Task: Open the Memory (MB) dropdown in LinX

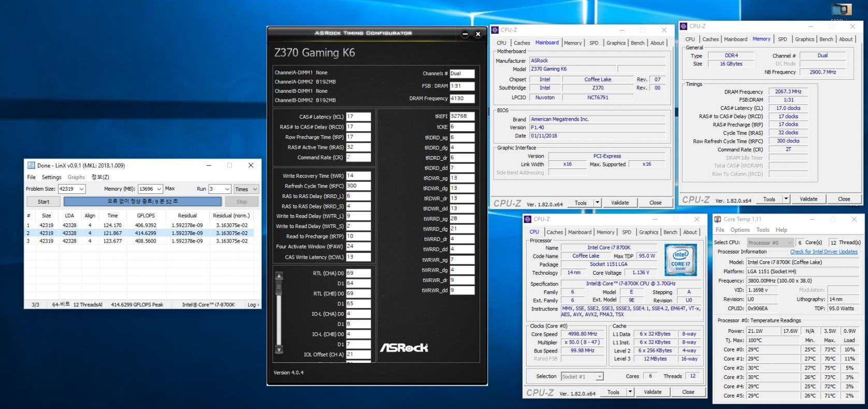Action: coord(159,189)
